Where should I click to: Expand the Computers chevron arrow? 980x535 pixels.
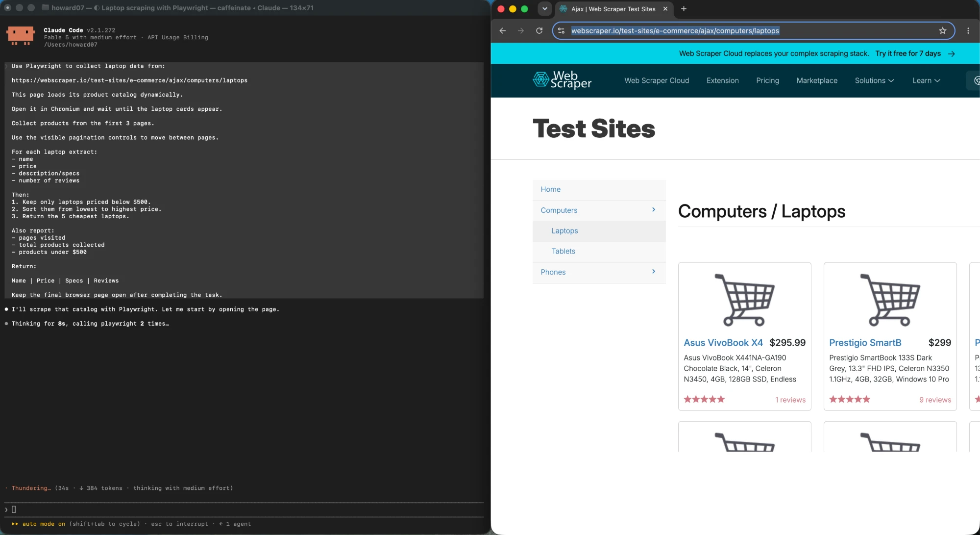[653, 210]
